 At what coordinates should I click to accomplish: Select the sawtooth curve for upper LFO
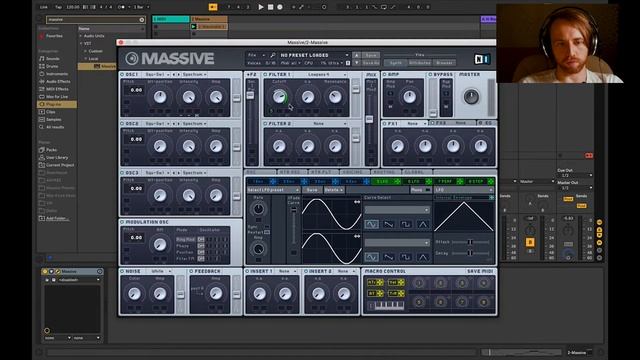click(389, 224)
